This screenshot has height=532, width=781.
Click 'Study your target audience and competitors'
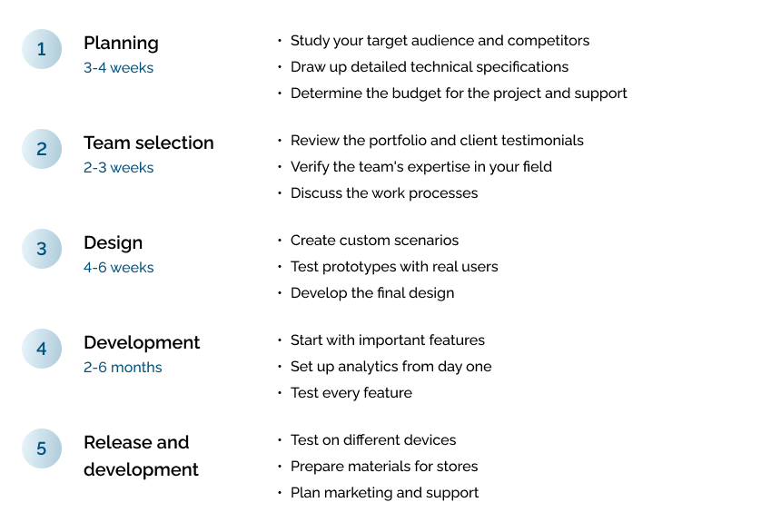click(x=440, y=41)
